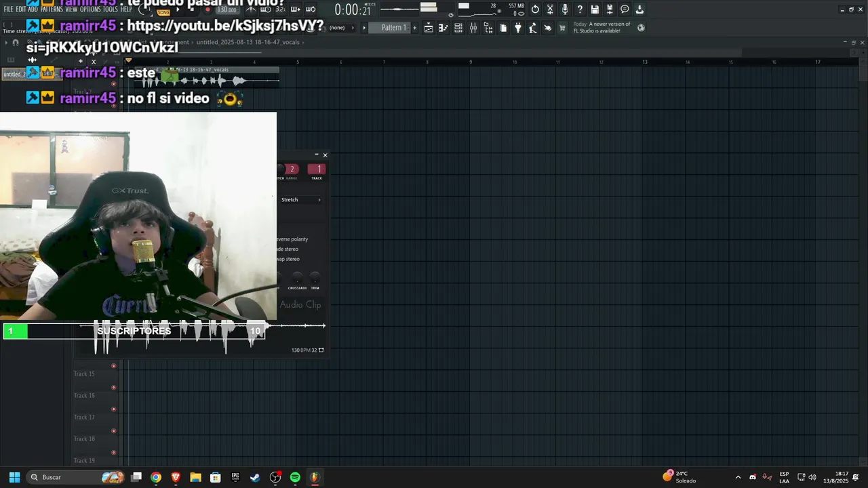This screenshot has height=488, width=868.
Task: Click the TRIM knob
Action: click(315, 278)
